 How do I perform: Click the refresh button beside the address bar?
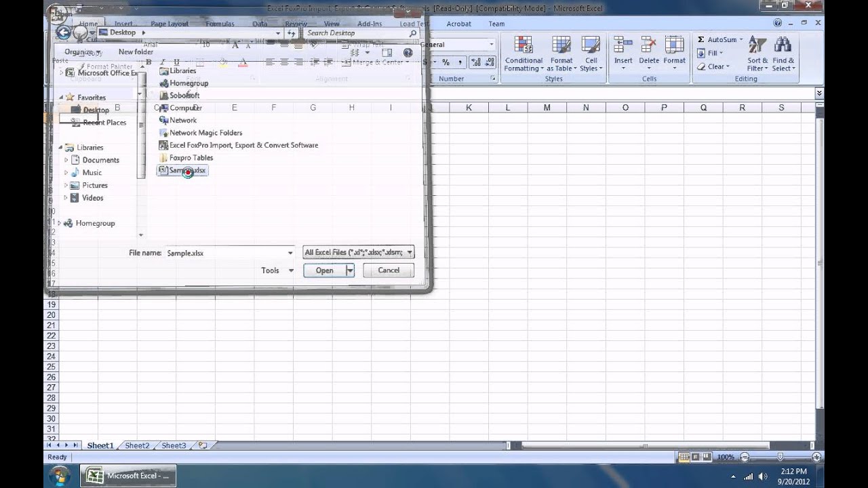pos(292,33)
